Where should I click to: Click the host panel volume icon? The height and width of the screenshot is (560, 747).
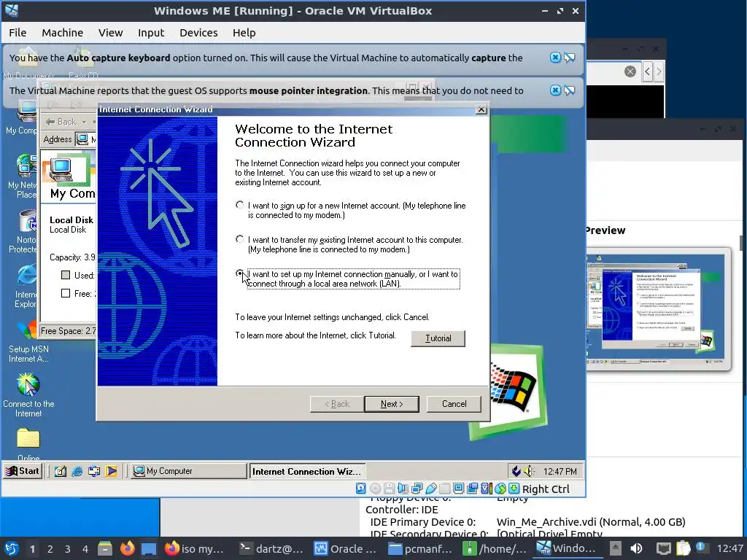(x=636, y=548)
